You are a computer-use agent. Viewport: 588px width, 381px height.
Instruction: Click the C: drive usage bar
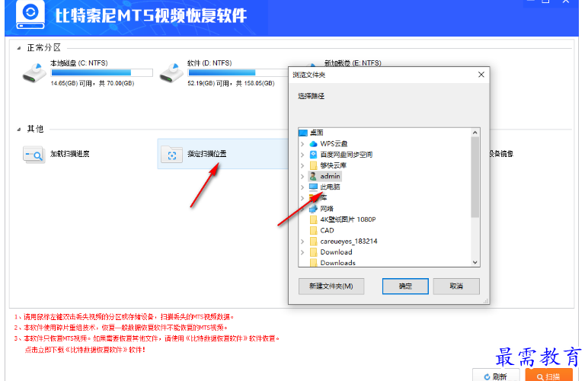102,72
